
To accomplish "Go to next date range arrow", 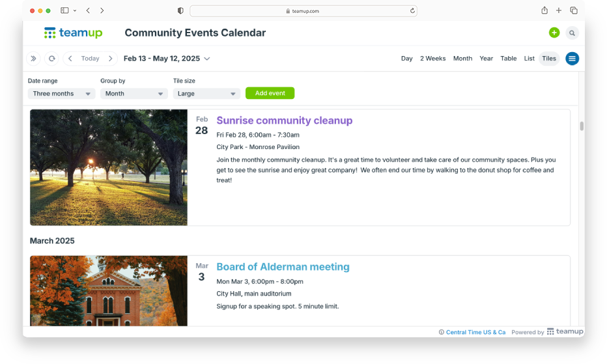I will tap(111, 59).
